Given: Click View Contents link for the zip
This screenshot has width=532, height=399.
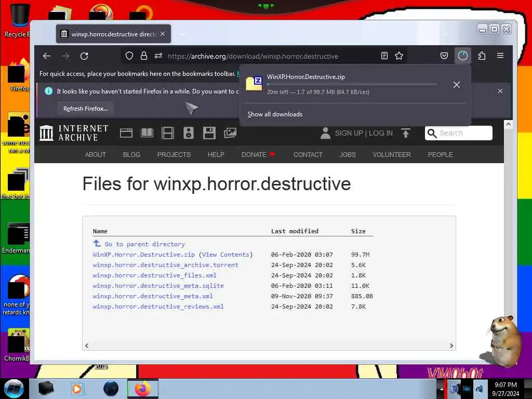Looking at the screenshot, I should click(225, 255).
